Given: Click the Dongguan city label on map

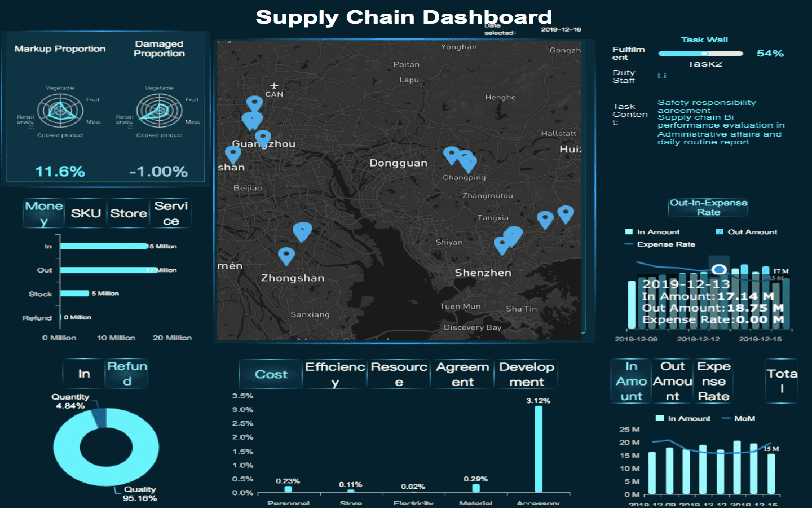Looking at the screenshot, I should click(399, 163).
